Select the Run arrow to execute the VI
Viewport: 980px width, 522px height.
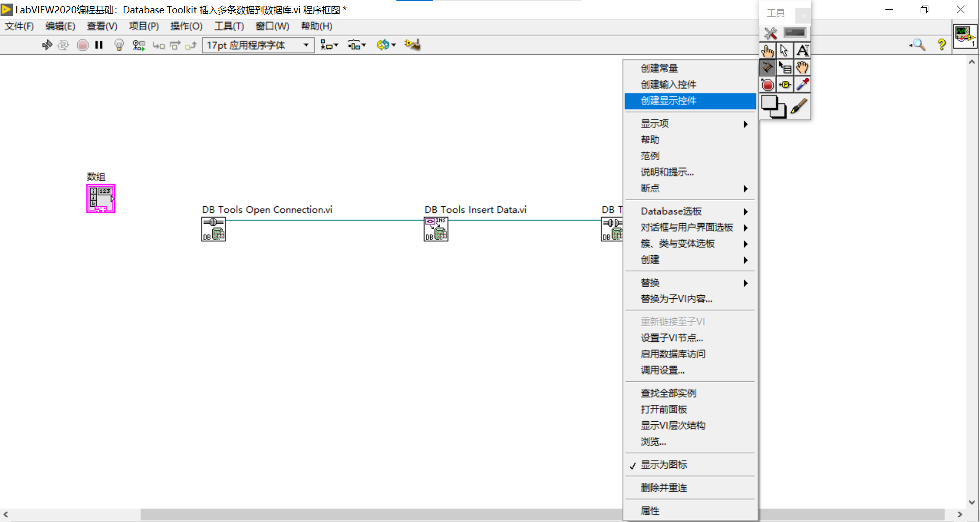coord(47,45)
